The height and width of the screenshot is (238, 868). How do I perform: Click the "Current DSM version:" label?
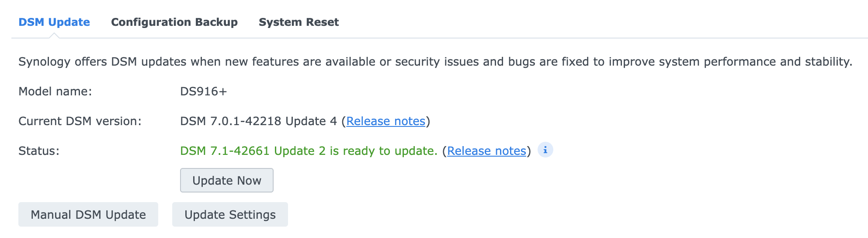click(x=80, y=121)
